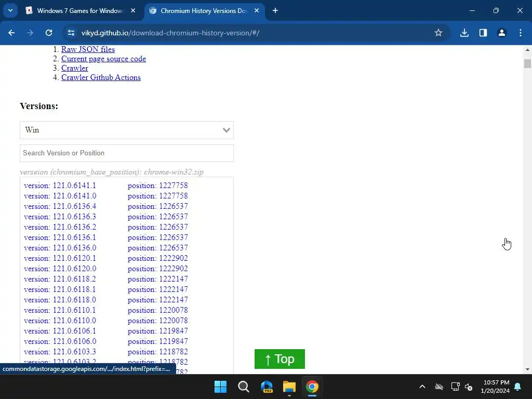Click position 1227758 beside version 121.0.6141.1
Screen dimensions: 532x399
pyautogui.click(x=157, y=185)
